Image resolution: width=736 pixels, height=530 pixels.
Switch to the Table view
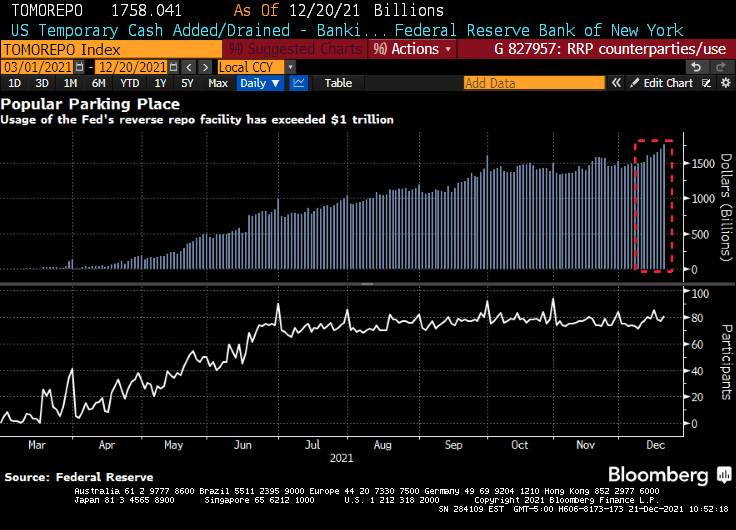pos(338,83)
